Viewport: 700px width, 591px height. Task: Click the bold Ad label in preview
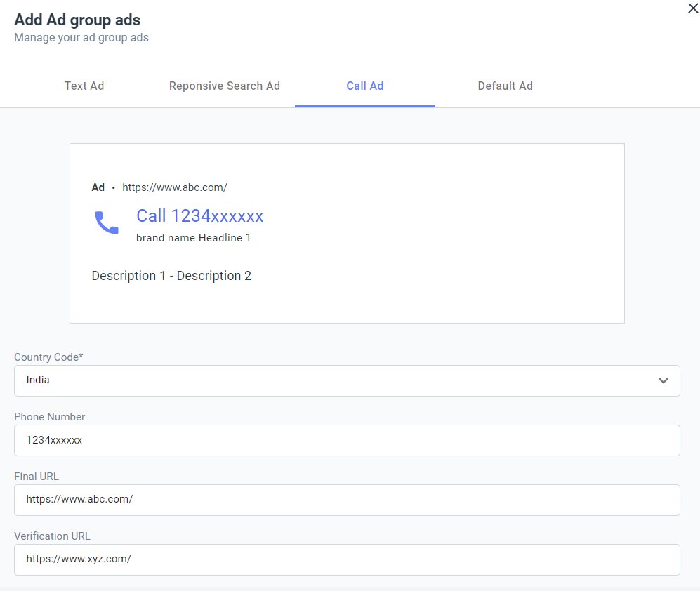click(98, 187)
